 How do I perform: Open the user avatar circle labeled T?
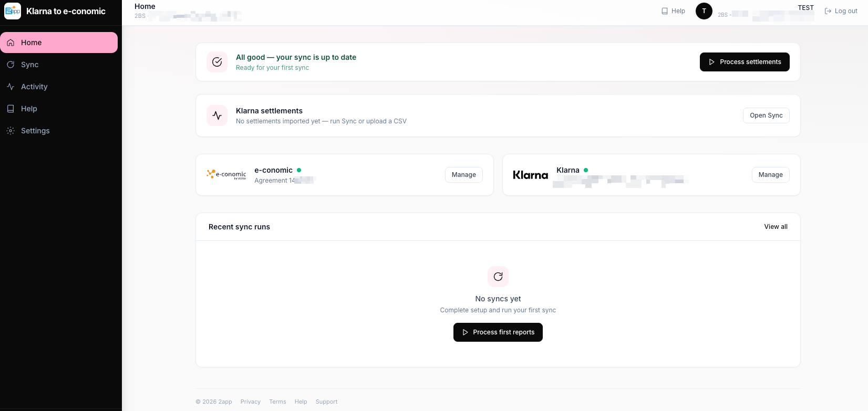point(704,11)
